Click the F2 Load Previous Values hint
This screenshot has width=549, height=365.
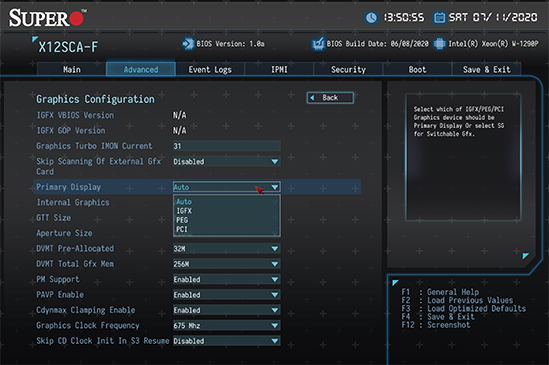pyautogui.click(x=457, y=301)
